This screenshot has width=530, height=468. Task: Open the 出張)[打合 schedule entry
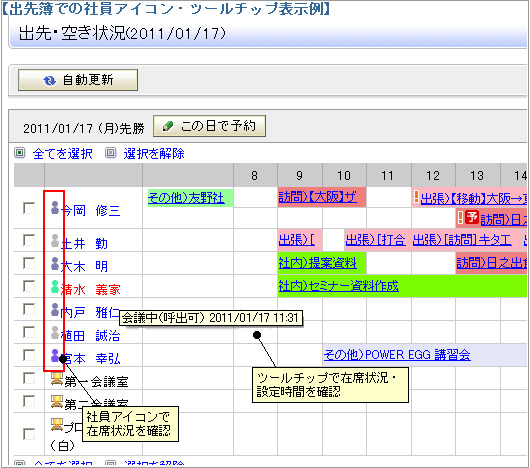pos(375,240)
